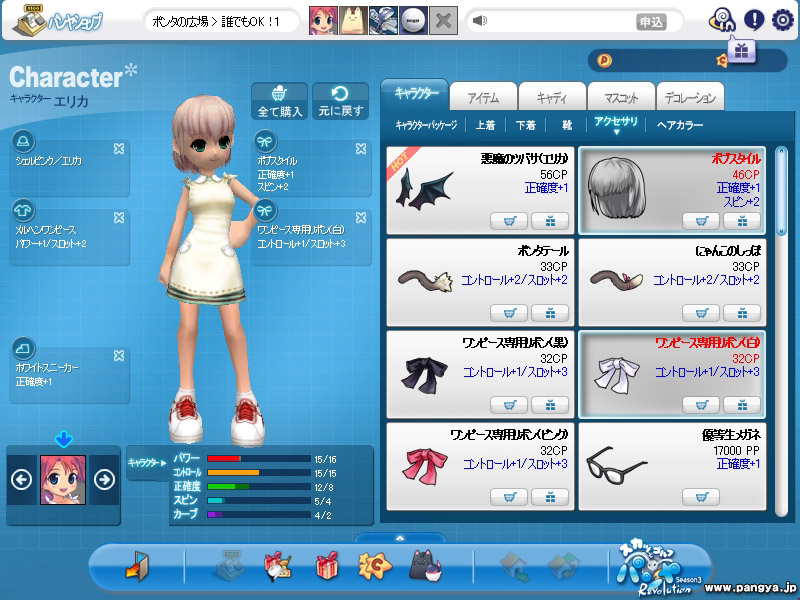This screenshot has width=800, height=600.
Task: Select the ヘアカラー subcategory
Action: point(680,125)
